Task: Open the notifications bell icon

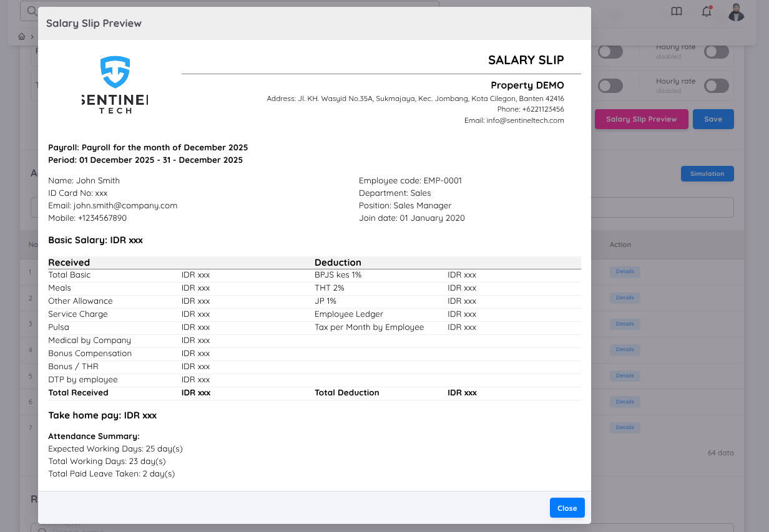Action: tap(706, 11)
